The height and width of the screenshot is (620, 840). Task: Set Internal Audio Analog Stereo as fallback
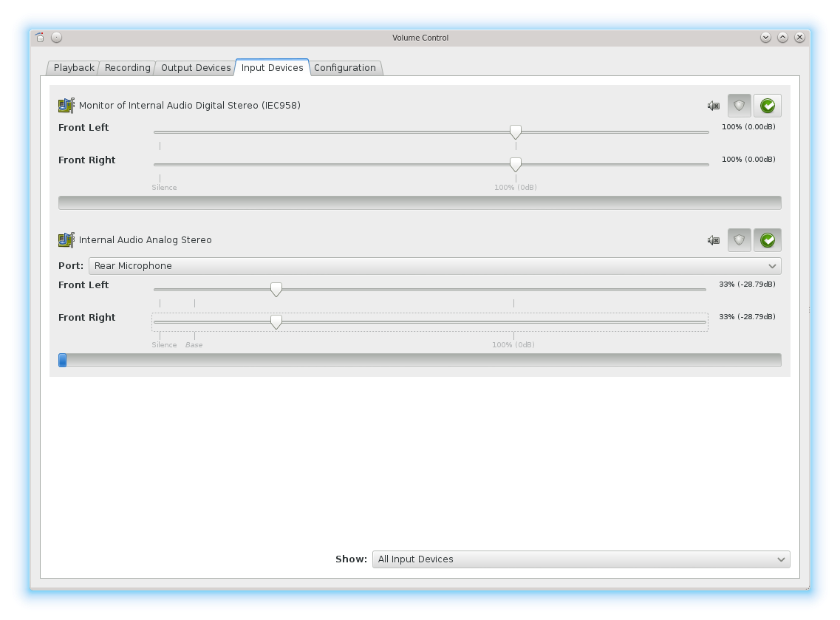767,240
